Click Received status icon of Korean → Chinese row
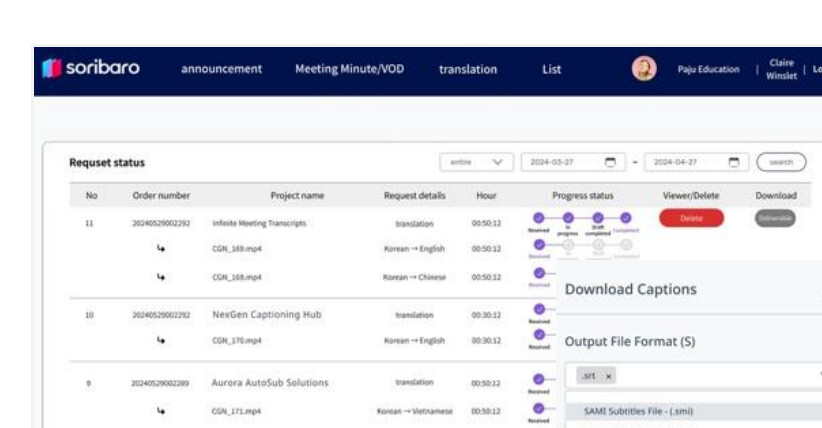The width and height of the screenshot is (822, 428). (539, 273)
